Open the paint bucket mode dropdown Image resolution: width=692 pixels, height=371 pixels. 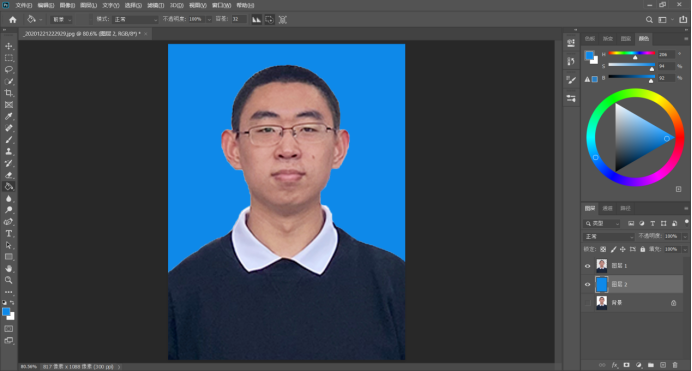point(135,19)
